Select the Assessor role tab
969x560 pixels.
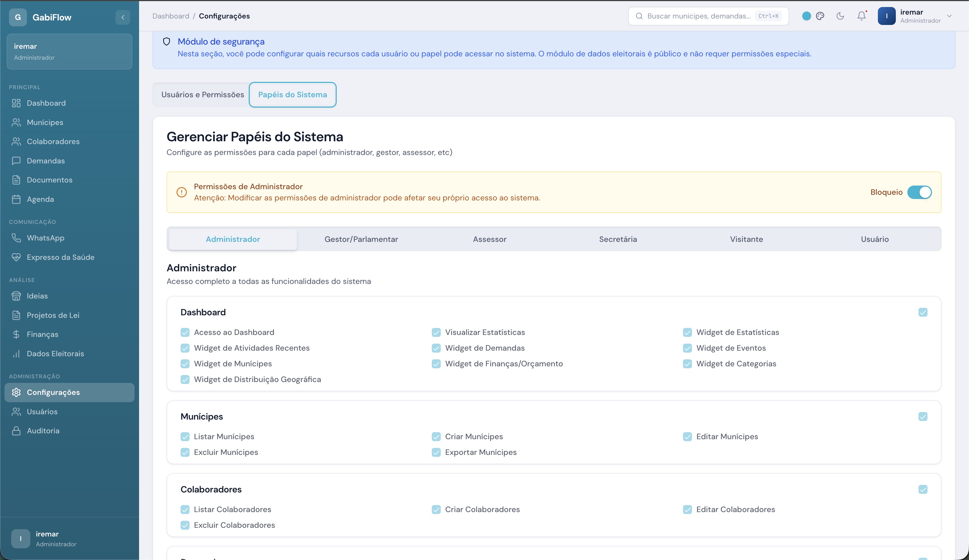click(x=490, y=239)
